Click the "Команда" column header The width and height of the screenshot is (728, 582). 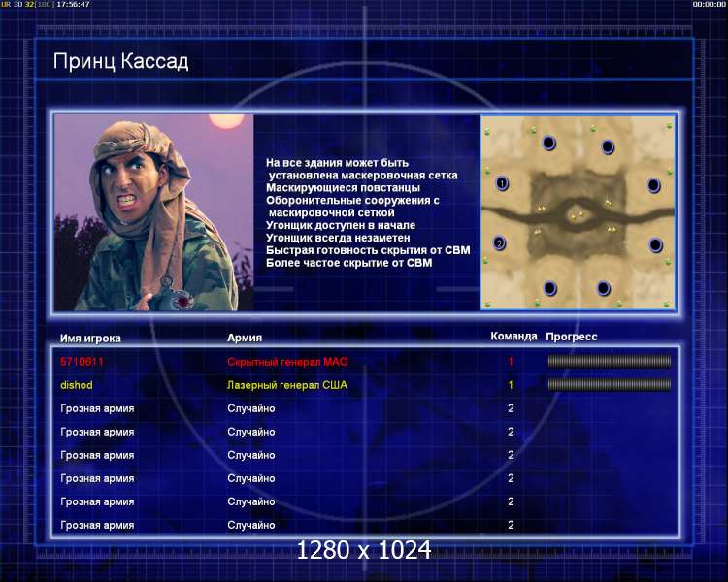(513, 336)
